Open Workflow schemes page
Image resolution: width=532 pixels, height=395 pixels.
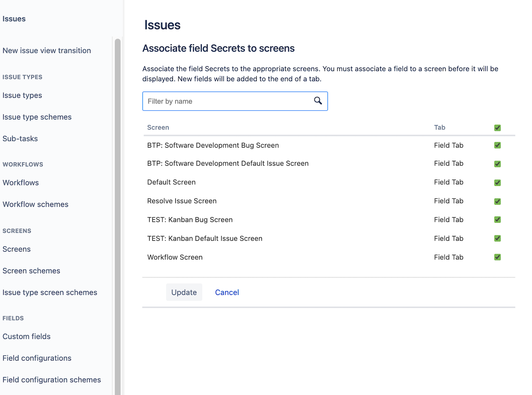point(36,204)
